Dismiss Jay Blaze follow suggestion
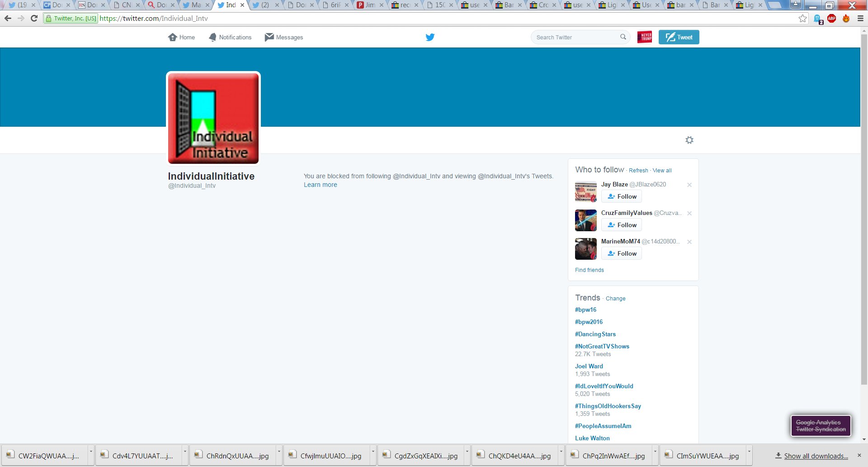This screenshot has width=868, height=467. point(689,185)
